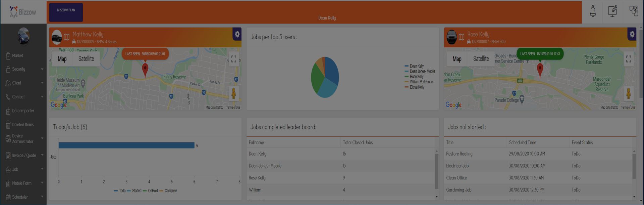The height and width of the screenshot is (205, 644).
Task: Click Terms of Use on Matthew Kelly map
Action: coord(233,108)
